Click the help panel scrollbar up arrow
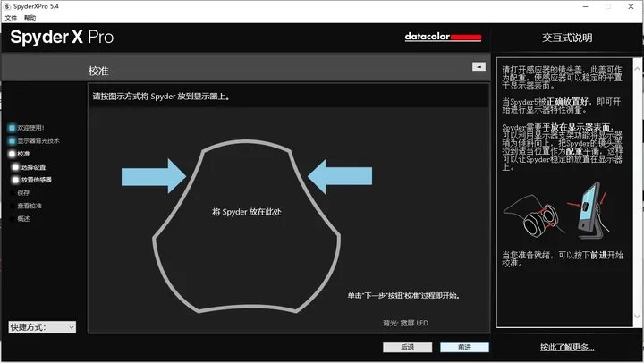Image resolution: width=644 pixels, height=363 pixels. coord(638,69)
